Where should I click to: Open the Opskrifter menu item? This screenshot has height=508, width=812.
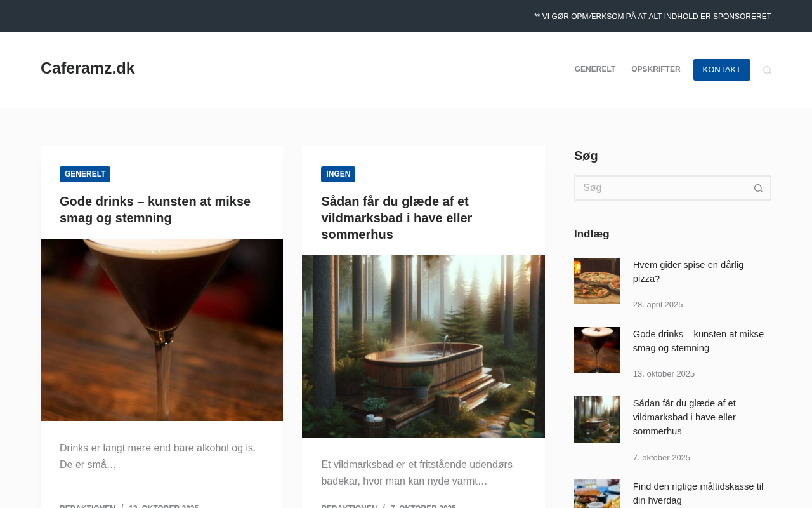pos(656,69)
